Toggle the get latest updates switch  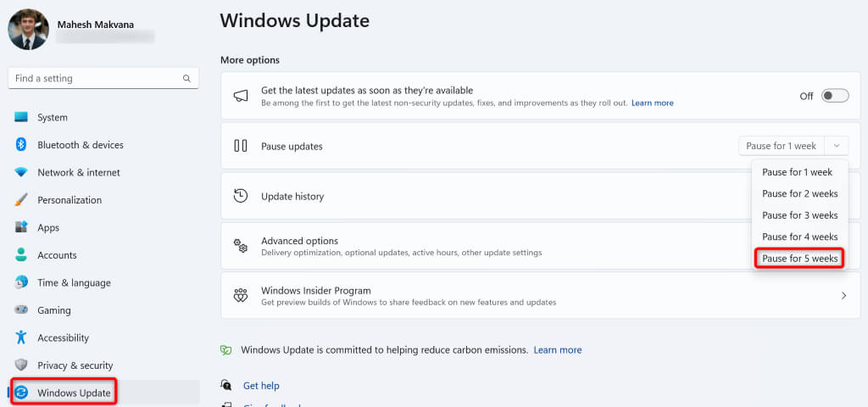tap(834, 96)
